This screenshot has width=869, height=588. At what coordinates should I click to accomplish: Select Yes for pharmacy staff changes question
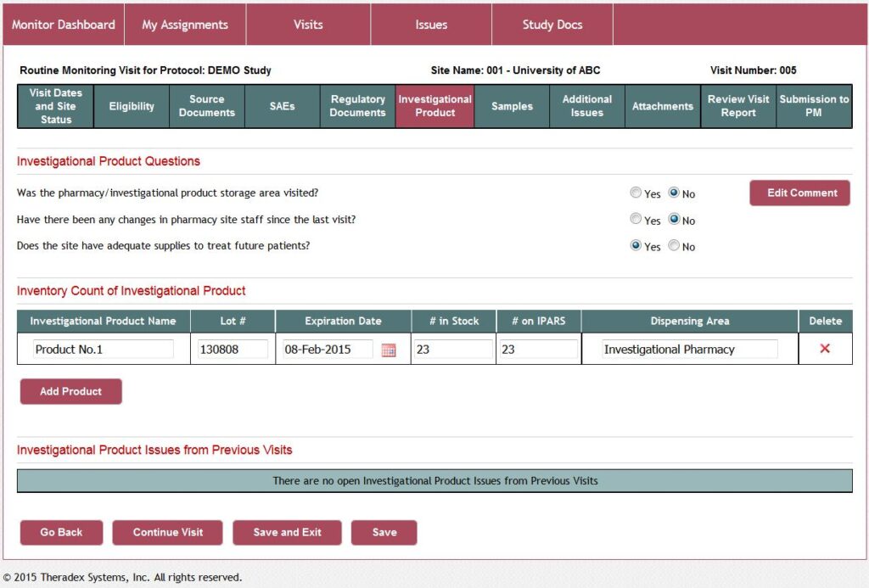click(636, 220)
